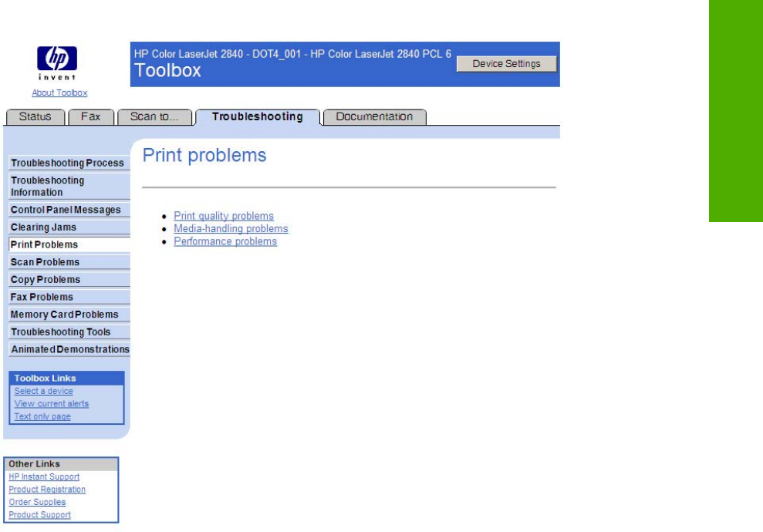The image size is (763, 532).
Task: Click the Order Supplies link
Action: 37,502
